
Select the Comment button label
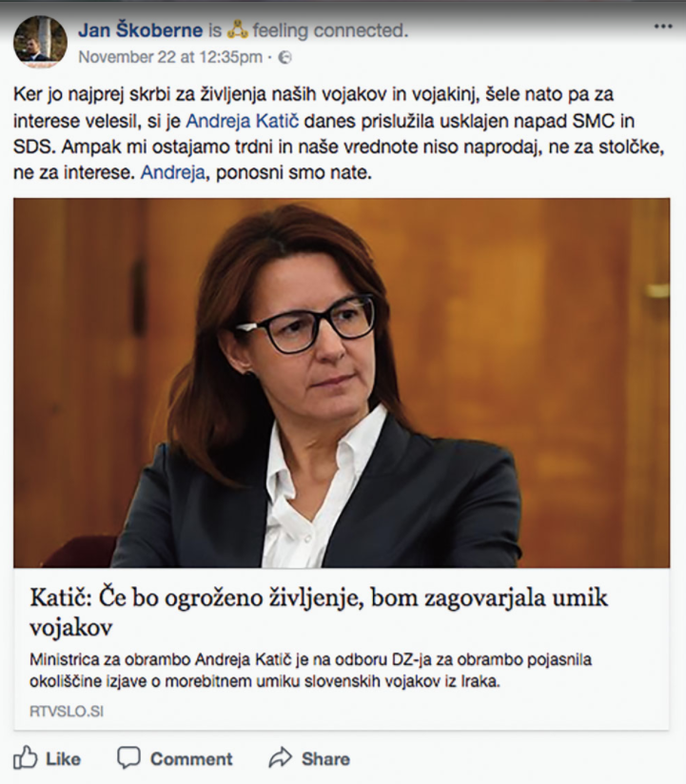click(x=191, y=759)
